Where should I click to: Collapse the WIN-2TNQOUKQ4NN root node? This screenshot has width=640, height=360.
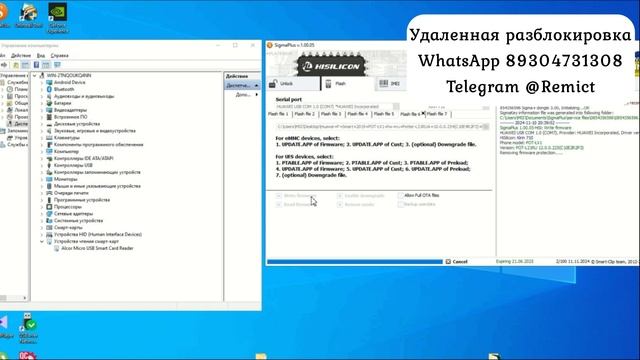[x=35, y=76]
